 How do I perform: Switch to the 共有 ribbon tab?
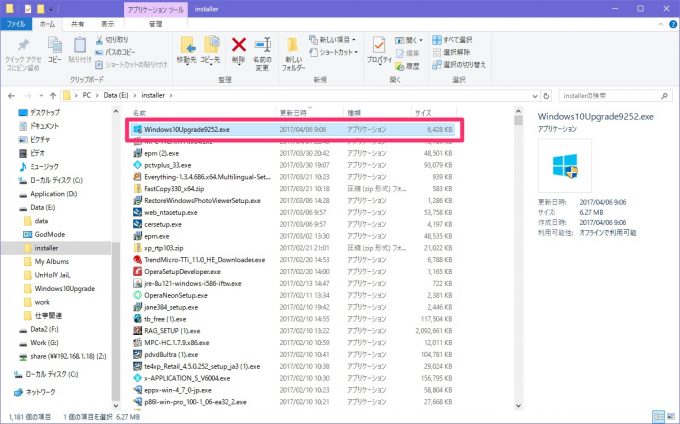(x=78, y=24)
